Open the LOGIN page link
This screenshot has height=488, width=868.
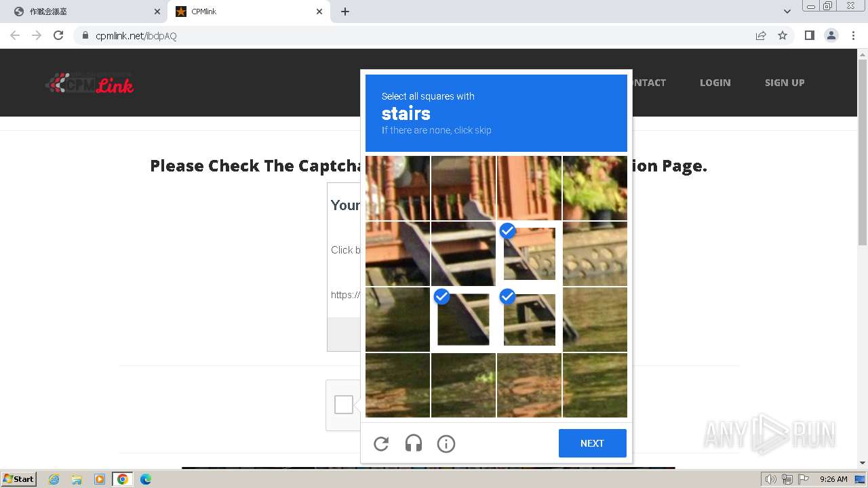click(715, 83)
